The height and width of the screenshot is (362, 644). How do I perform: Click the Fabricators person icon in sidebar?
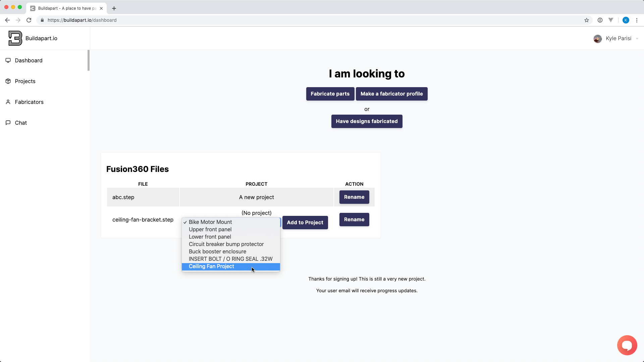pyautogui.click(x=8, y=102)
